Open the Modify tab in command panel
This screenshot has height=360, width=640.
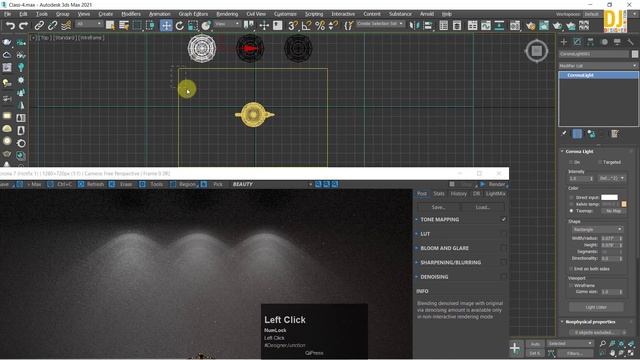(577, 42)
